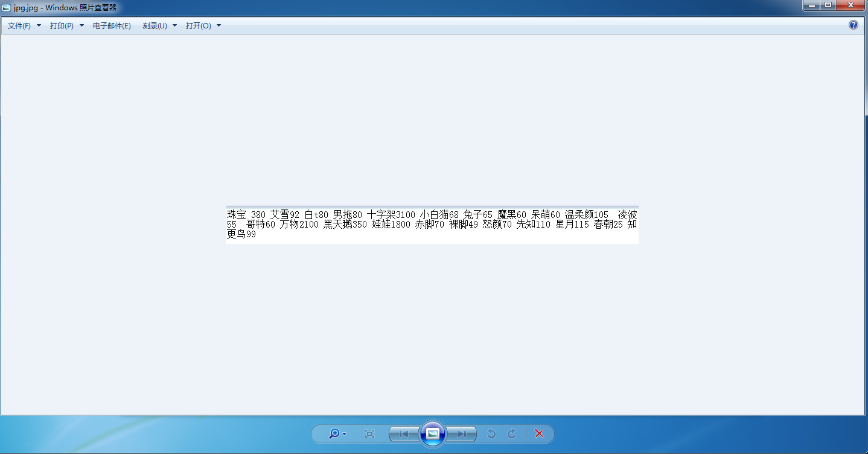Rotate the image clockwise
868x454 pixels.
point(512,433)
